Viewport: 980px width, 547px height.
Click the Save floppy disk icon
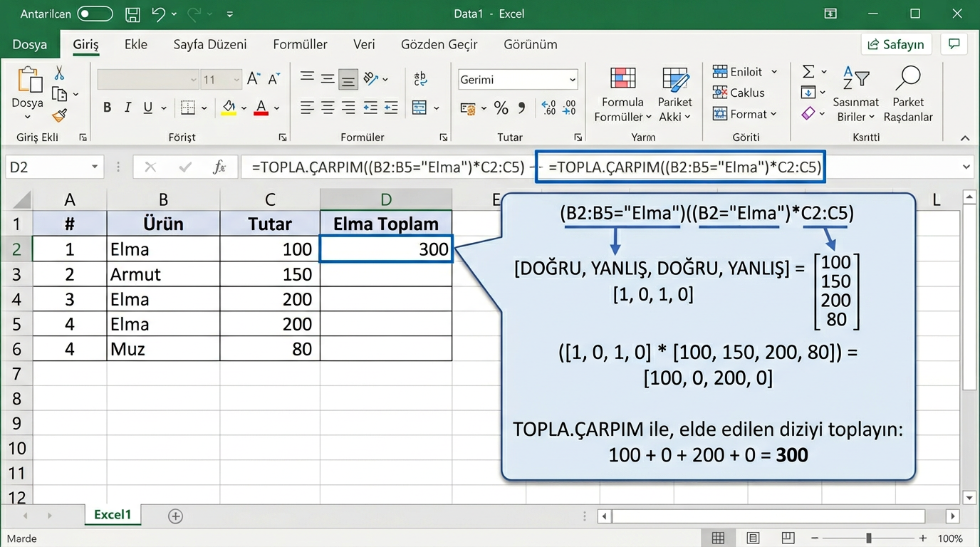[132, 14]
